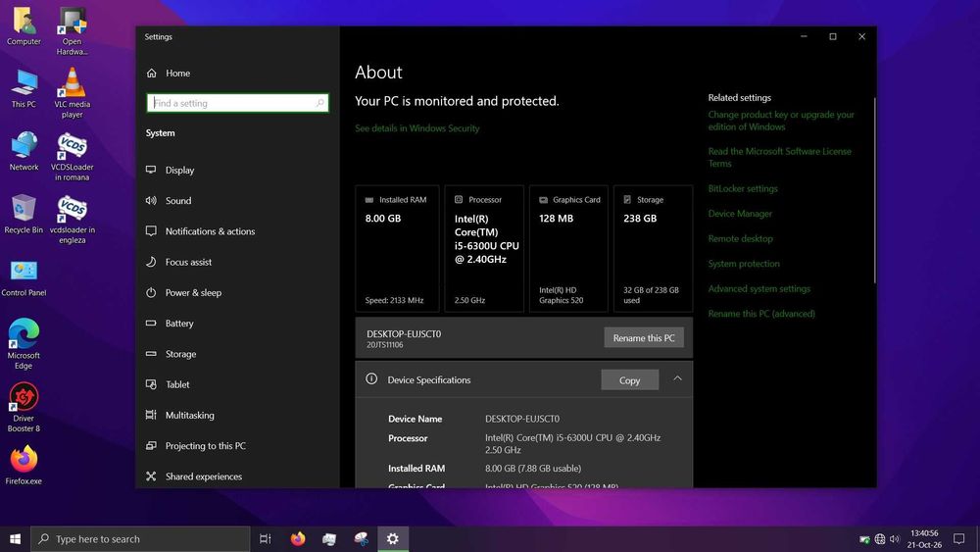Activate the Settings gear on the taskbar
This screenshot has height=552, width=980.
point(393,539)
